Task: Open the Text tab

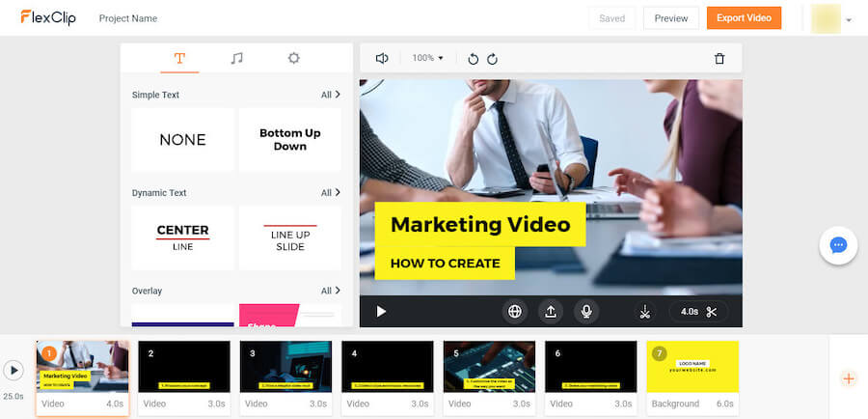Action: coord(179,58)
